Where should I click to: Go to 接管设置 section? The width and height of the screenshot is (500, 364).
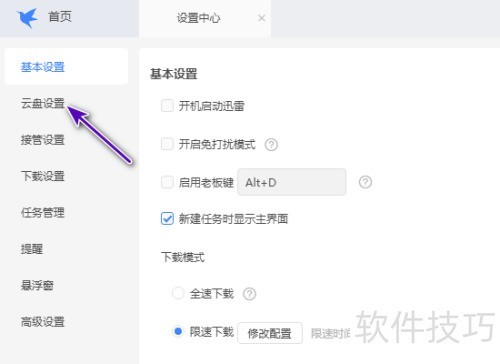pyautogui.click(x=43, y=140)
